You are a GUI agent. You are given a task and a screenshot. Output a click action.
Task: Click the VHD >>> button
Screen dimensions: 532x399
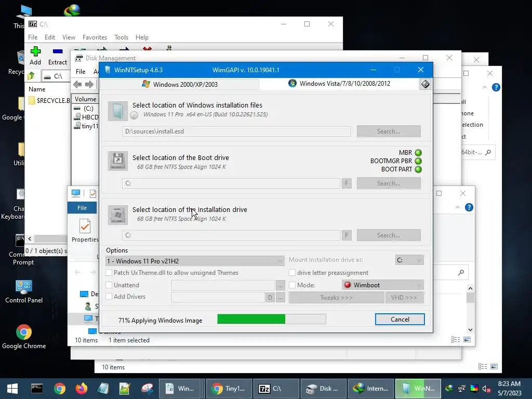coord(404,298)
